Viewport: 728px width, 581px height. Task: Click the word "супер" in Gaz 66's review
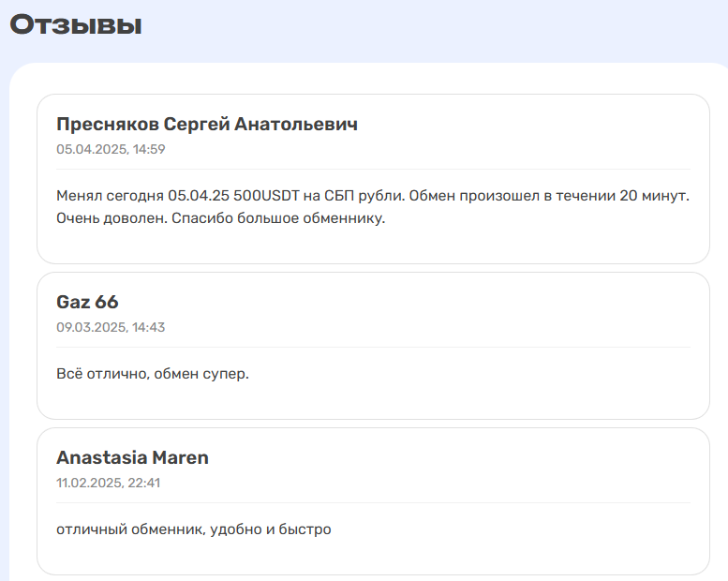pyautogui.click(x=226, y=374)
